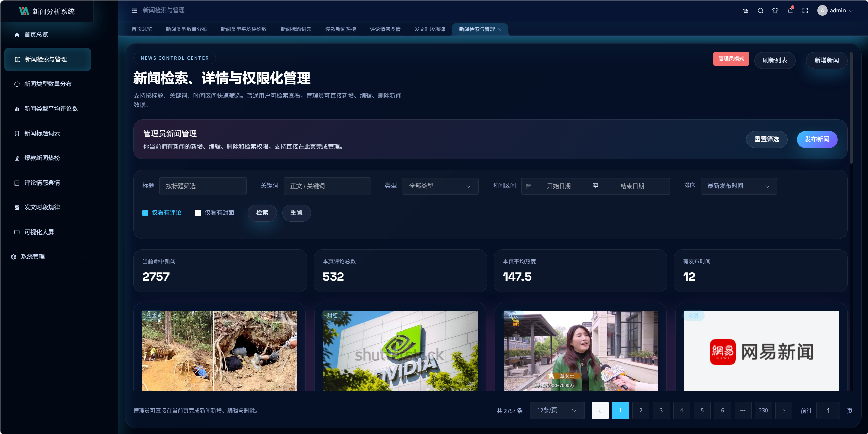Click the hamburger menu collapse icon
868x434 pixels.
pos(134,11)
